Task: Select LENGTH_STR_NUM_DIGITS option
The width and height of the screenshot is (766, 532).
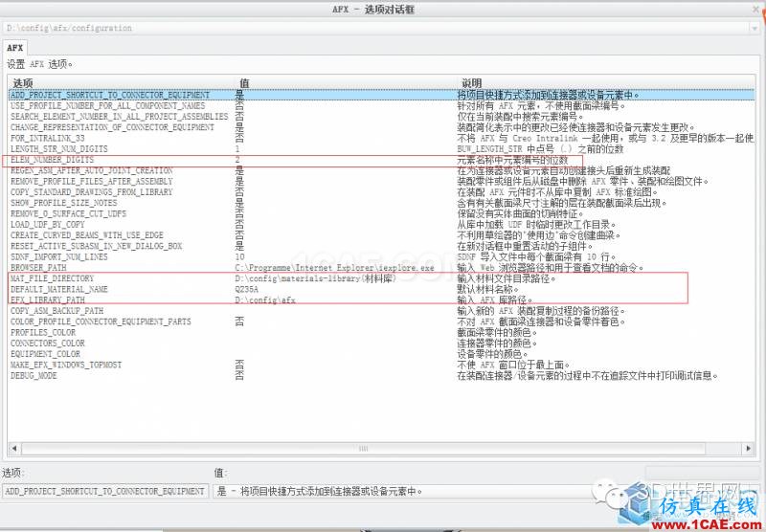Action: [x=59, y=149]
